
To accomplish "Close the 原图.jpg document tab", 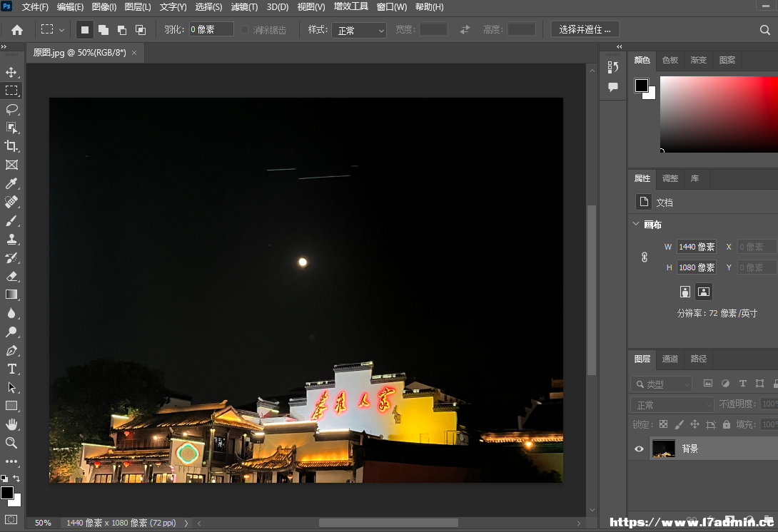I will coord(134,53).
